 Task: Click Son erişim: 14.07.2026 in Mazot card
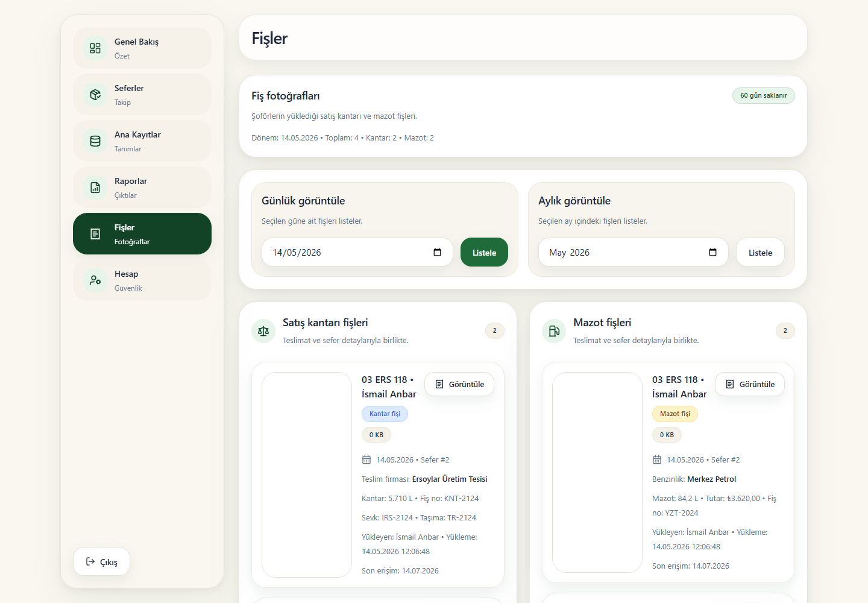(x=691, y=566)
